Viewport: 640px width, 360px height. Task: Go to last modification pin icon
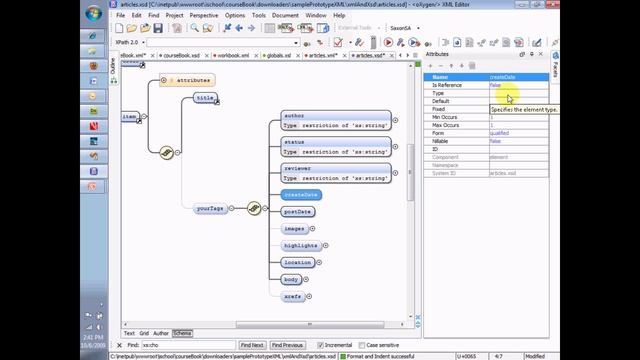227,28
